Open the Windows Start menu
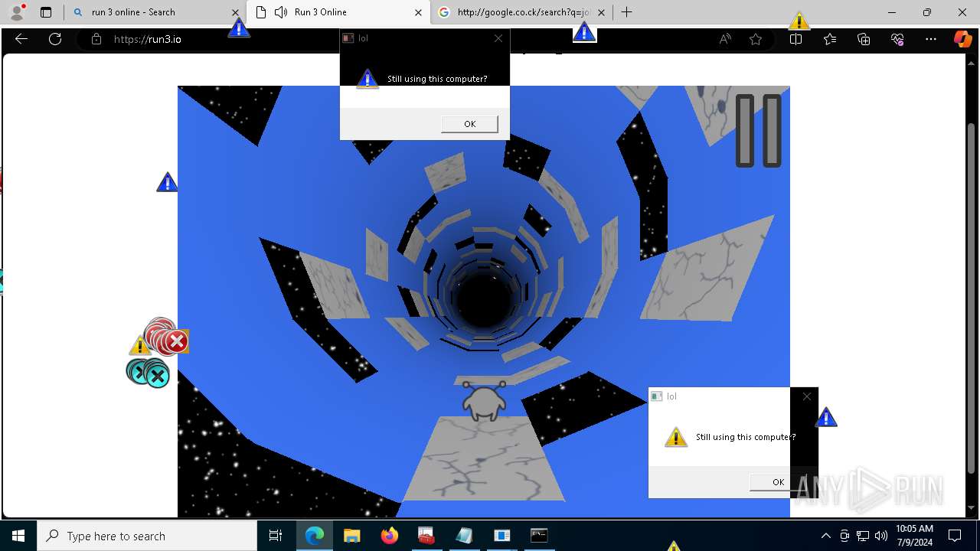 18,536
